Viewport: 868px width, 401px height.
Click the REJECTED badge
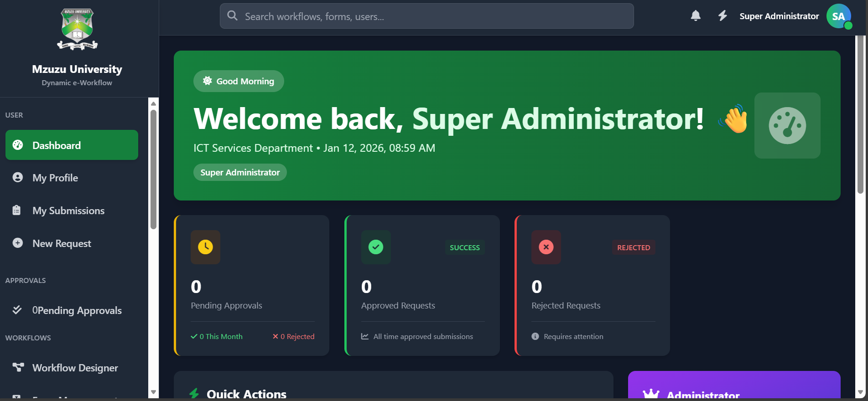[634, 247]
